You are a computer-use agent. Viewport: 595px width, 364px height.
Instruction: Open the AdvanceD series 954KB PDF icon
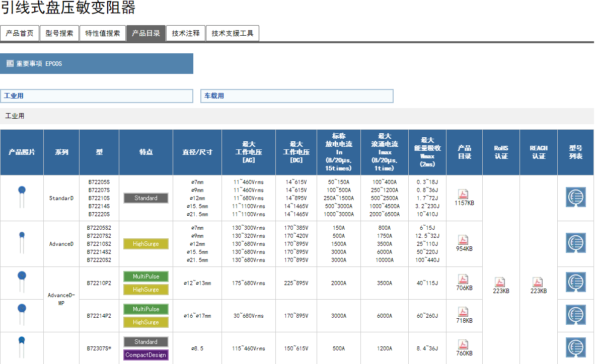pos(463,240)
